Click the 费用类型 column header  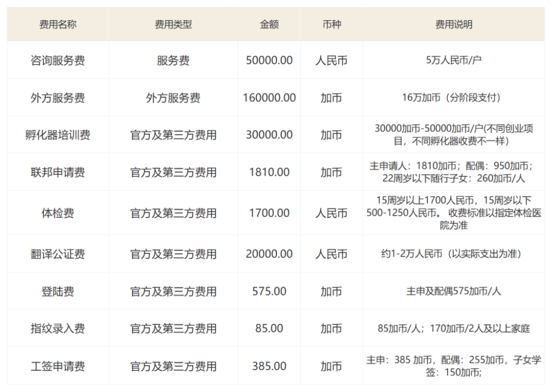173,24
